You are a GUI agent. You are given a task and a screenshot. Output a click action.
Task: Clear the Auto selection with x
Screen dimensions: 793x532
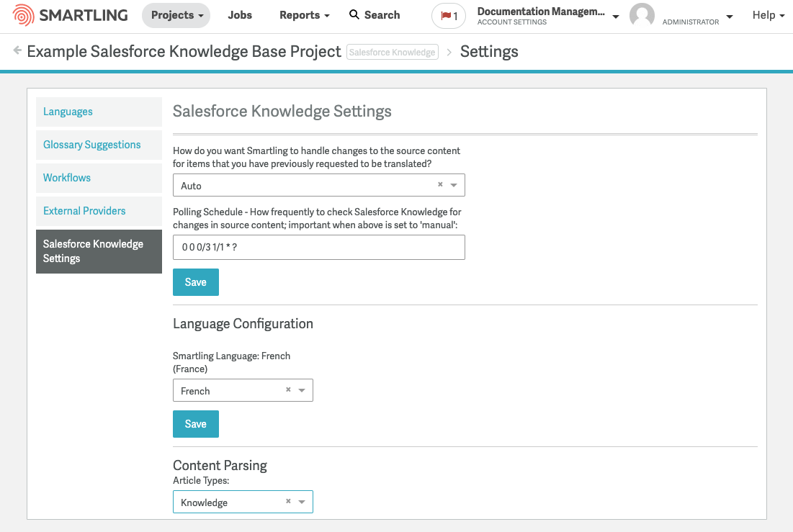click(440, 184)
